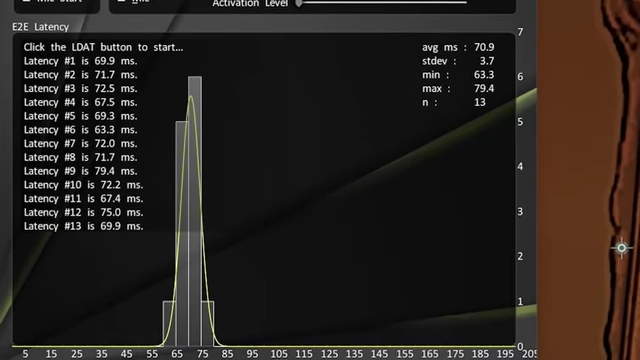Click the 'n : 13' sample count
This screenshot has height=360, width=640.
454,102
